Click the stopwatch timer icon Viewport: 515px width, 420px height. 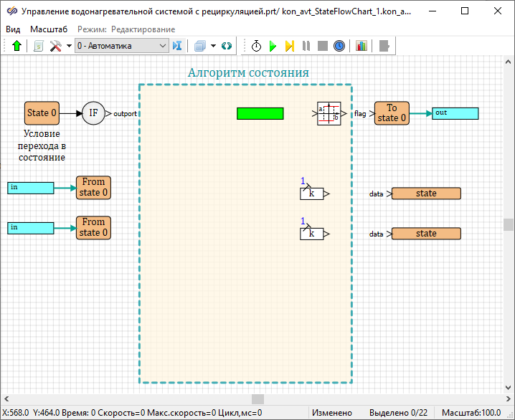[x=256, y=46]
